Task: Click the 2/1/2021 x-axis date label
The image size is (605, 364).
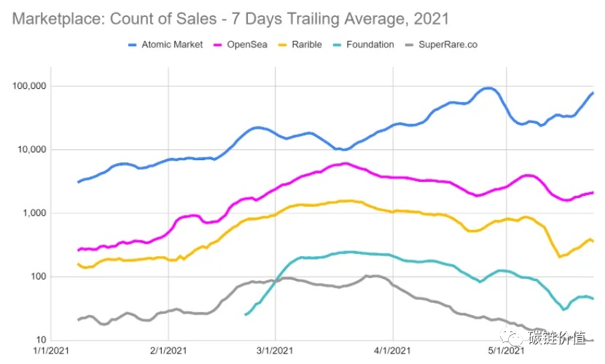Action: coord(168,350)
